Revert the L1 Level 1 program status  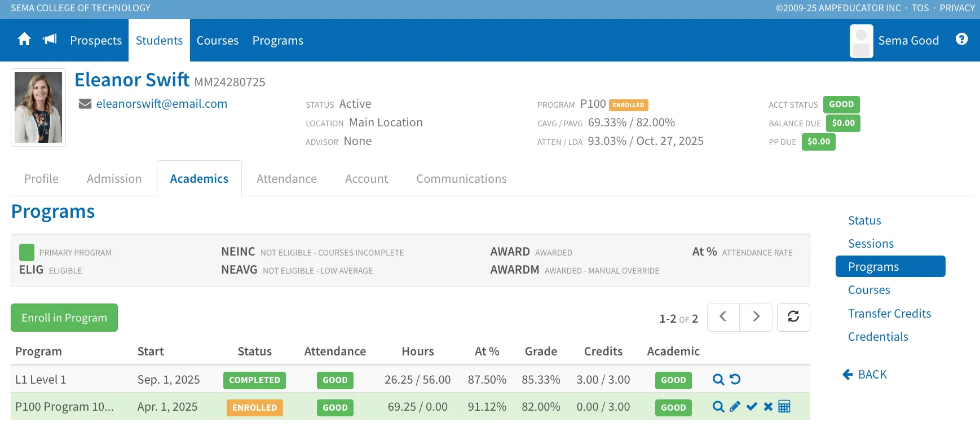(x=735, y=380)
